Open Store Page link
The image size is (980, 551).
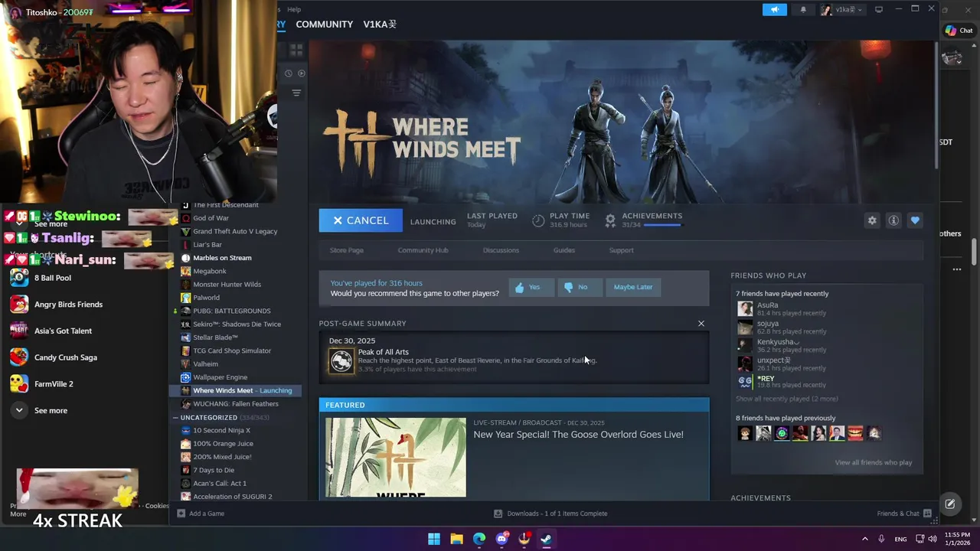347,250
